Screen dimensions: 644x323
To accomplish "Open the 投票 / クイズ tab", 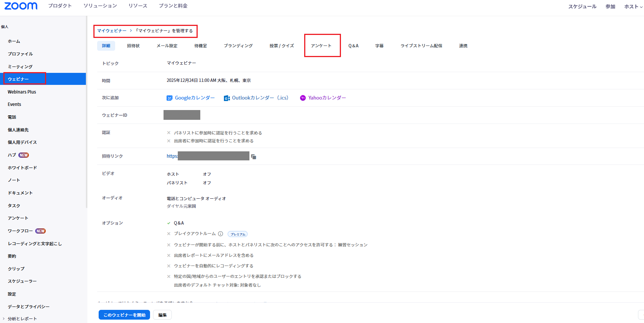I will click(281, 46).
